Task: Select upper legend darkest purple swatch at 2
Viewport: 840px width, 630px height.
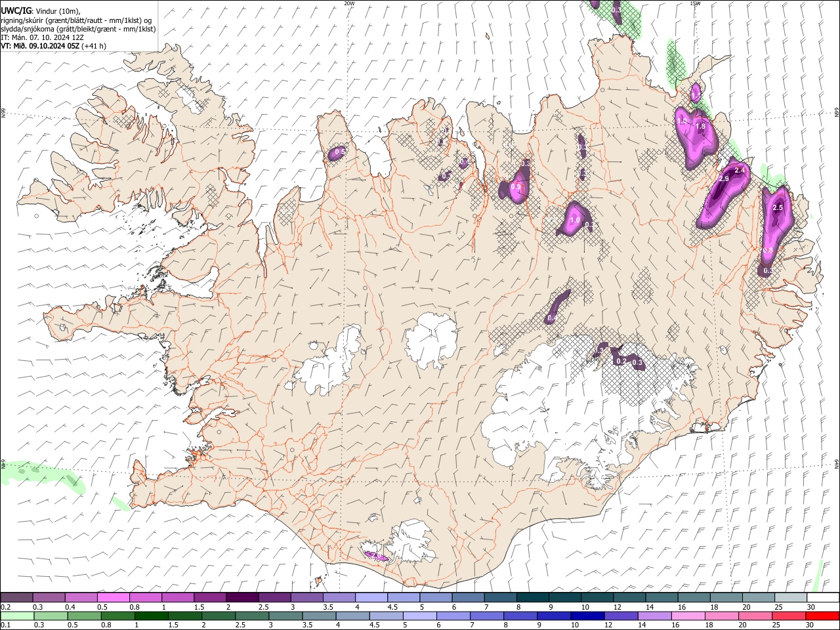Action: tap(241, 598)
